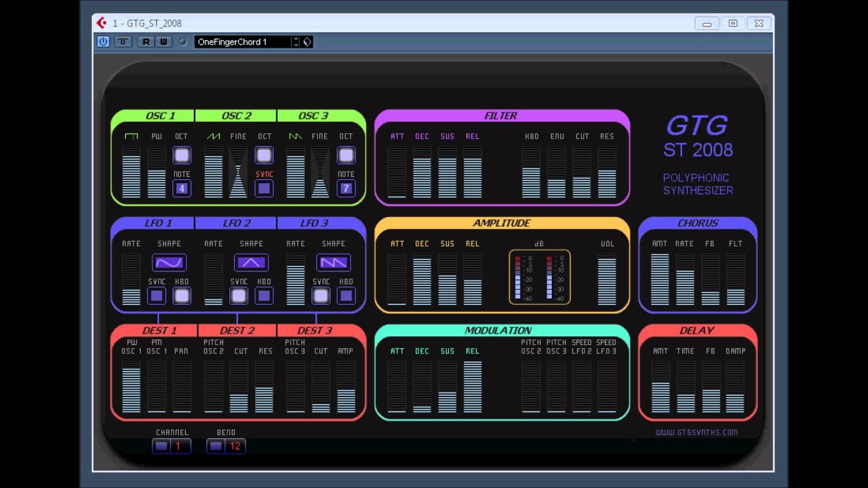Set the Filter CUT slider
The width and height of the screenshot is (868, 488).
click(x=582, y=172)
